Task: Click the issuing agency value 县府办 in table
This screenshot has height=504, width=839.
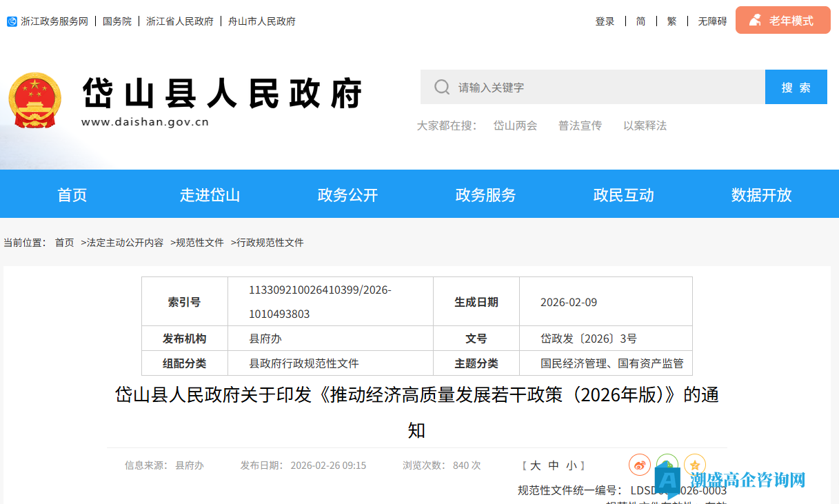Action: pos(265,339)
